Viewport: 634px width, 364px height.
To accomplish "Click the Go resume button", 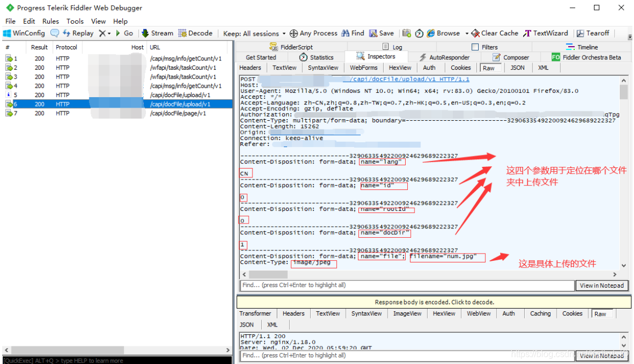I will pos(124,33).
